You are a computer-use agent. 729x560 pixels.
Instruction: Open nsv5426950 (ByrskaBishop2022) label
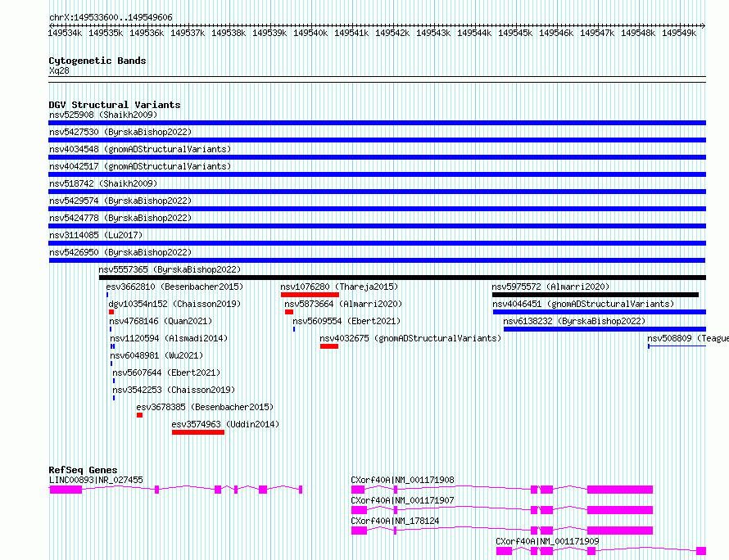[120, 252]
